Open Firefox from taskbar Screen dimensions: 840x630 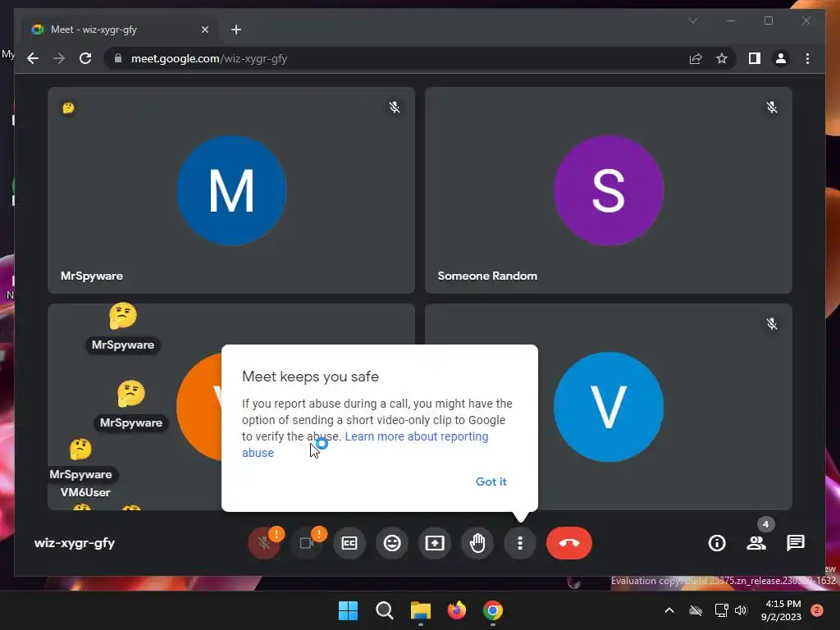pyautogui.click(x=456, y=610)
